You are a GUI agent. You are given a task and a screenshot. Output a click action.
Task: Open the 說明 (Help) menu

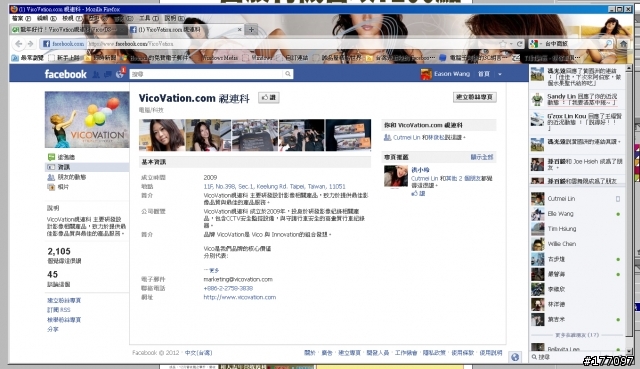pyautogui.click(x=174, y=18)
